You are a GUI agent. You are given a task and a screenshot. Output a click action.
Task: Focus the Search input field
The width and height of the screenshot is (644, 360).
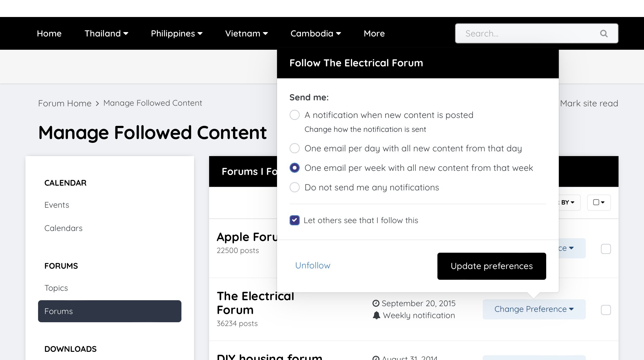coord(528,33)
